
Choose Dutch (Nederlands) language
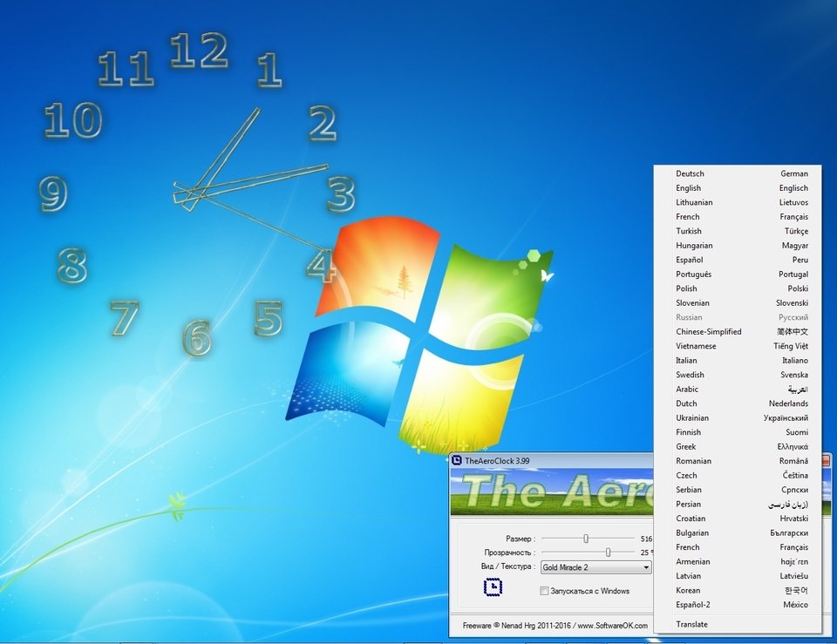point(738,403)
